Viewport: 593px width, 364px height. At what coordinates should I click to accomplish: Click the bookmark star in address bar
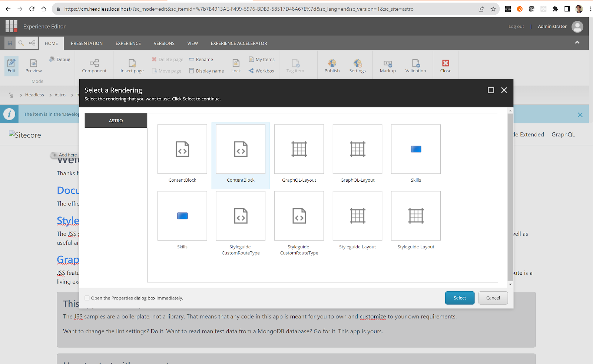click(x=493, y=9)
